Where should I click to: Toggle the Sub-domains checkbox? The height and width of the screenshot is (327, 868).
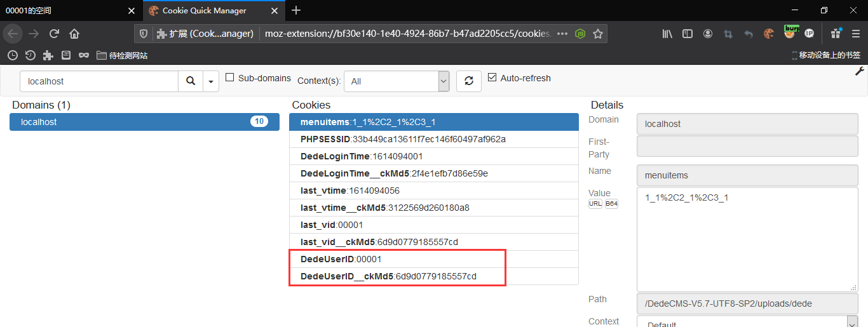(x=230, y=77)
